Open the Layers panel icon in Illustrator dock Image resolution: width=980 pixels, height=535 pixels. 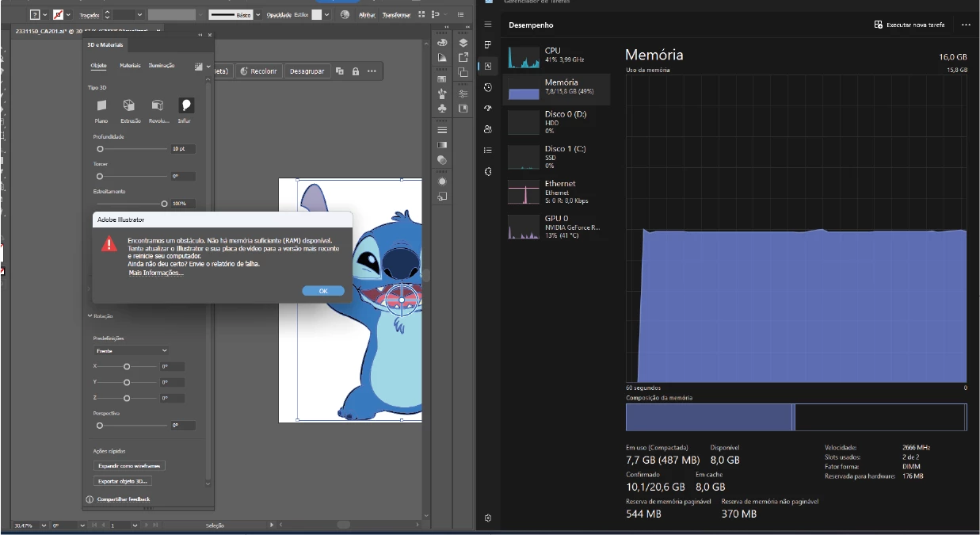coord(463,43)
